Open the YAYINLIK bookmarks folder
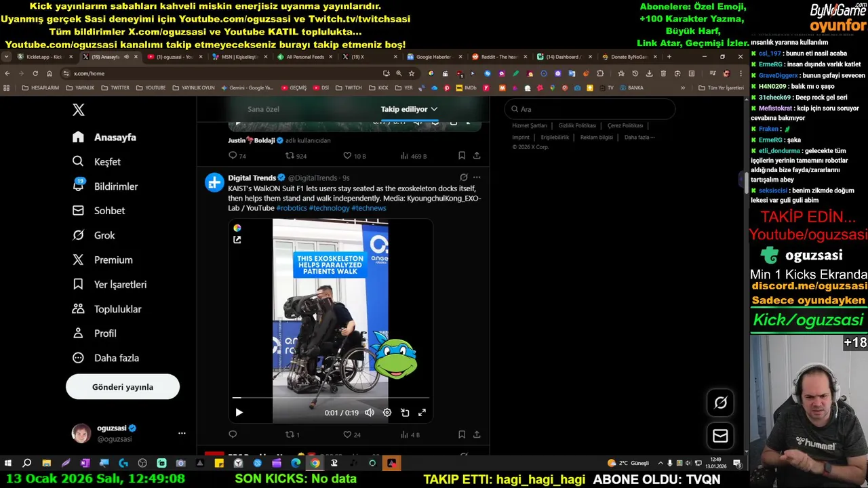 tap(81, 87)
